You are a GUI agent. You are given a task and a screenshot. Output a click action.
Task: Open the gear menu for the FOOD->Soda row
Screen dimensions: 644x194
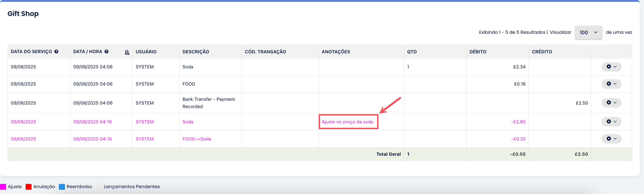pyautogui.click(x=611, y=139)
